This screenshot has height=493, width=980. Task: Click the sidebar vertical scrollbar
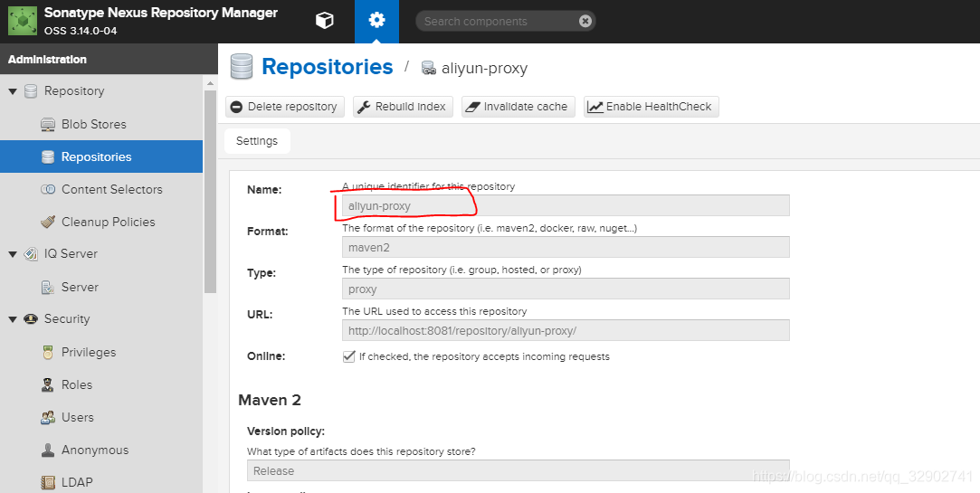[x=210, y=192]
